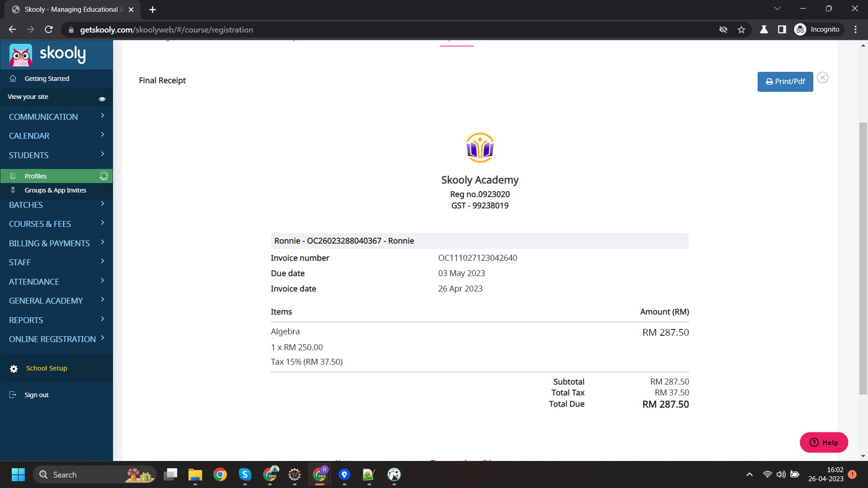Image resolution: width=868 pixels, height=488 pixels.
Task: Close the Skooly browser tab
Action: pos(131,9)
